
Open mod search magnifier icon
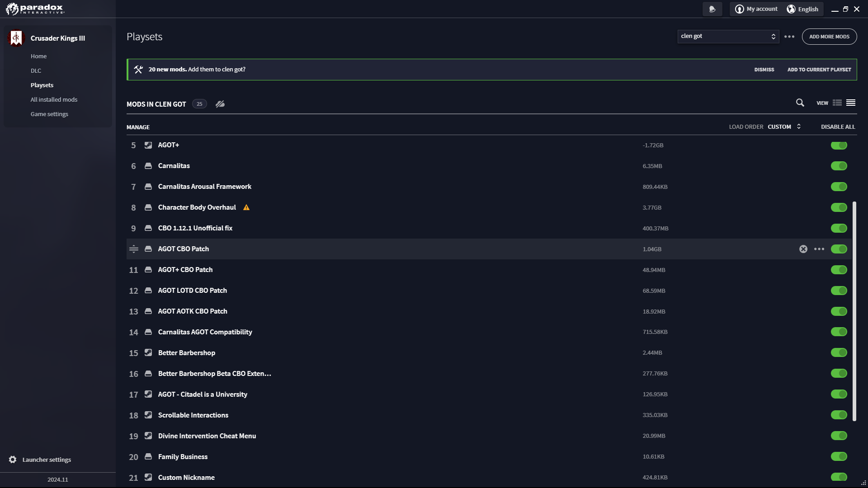800,103
